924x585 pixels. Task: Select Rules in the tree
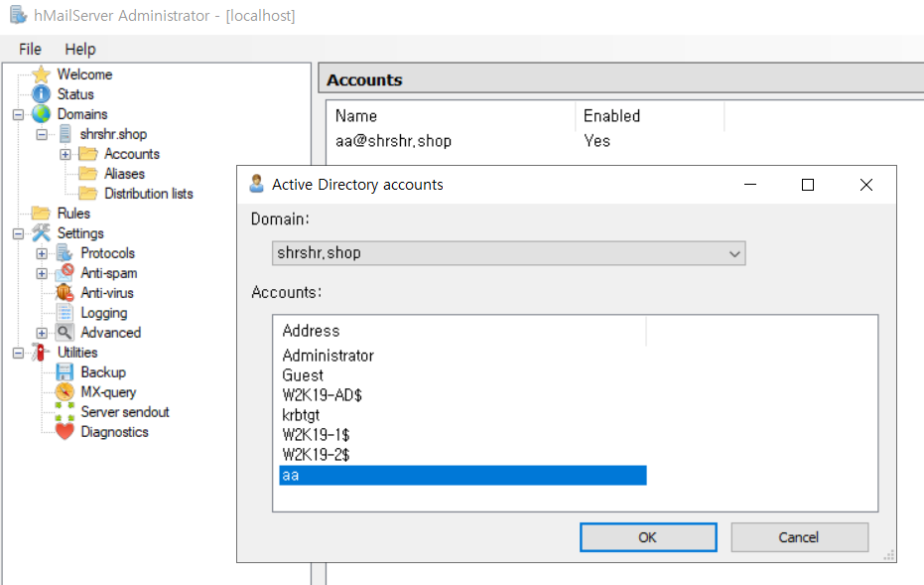(x=73, y=213)
